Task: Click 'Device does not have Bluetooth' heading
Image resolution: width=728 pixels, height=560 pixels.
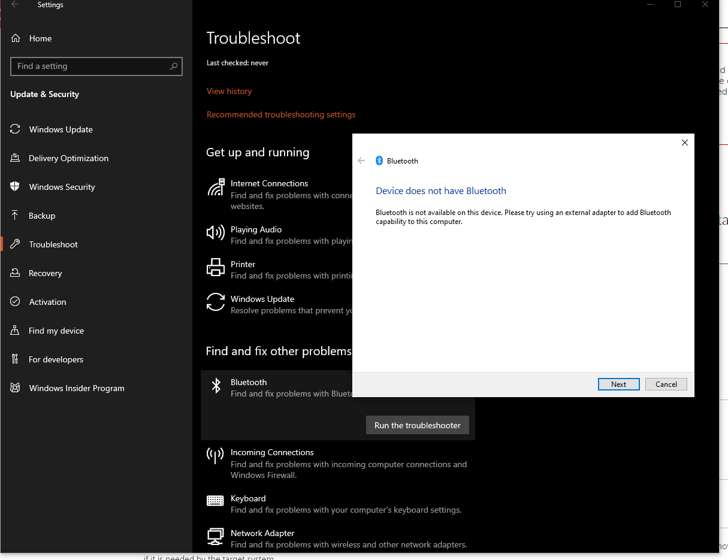Action: coord(441,190)
